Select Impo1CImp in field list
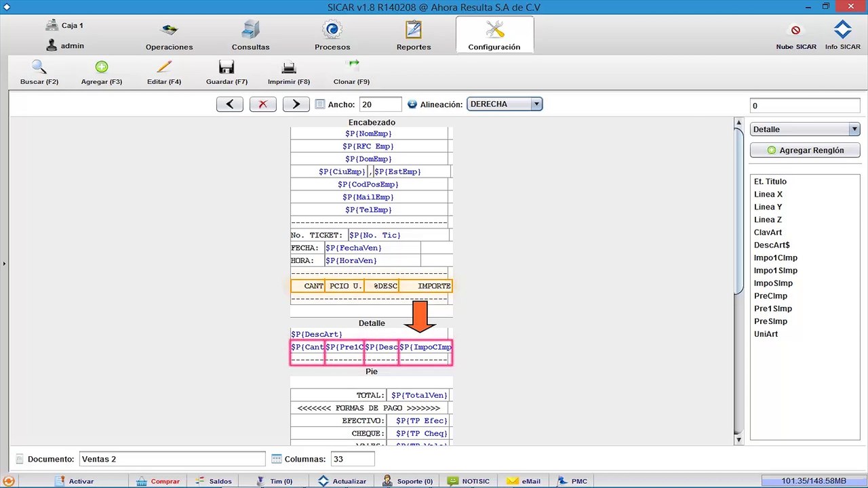This screenshot has height=488, width=868. click(776, 258)
